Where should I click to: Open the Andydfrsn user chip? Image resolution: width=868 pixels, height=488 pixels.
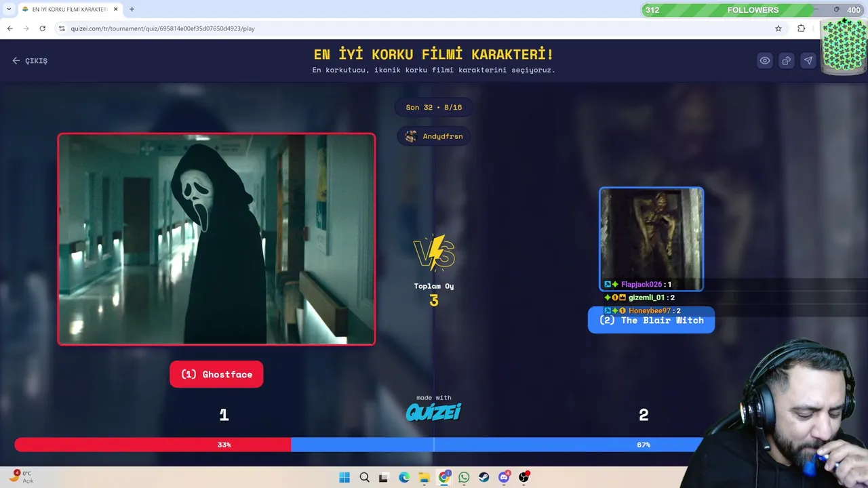click(x=434, y=136)
